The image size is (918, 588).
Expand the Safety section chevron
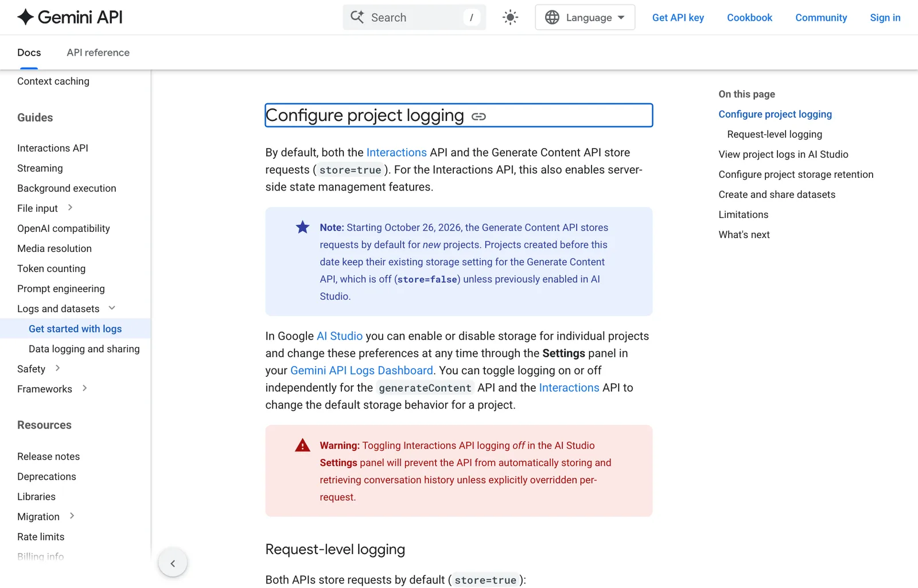[x=57, y=368]
